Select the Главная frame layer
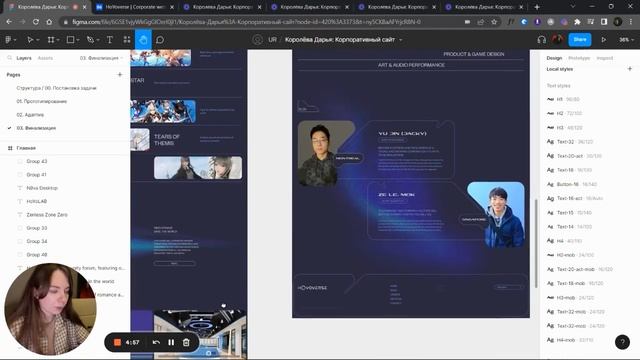The image size is (640, 360). pos(26,148)
